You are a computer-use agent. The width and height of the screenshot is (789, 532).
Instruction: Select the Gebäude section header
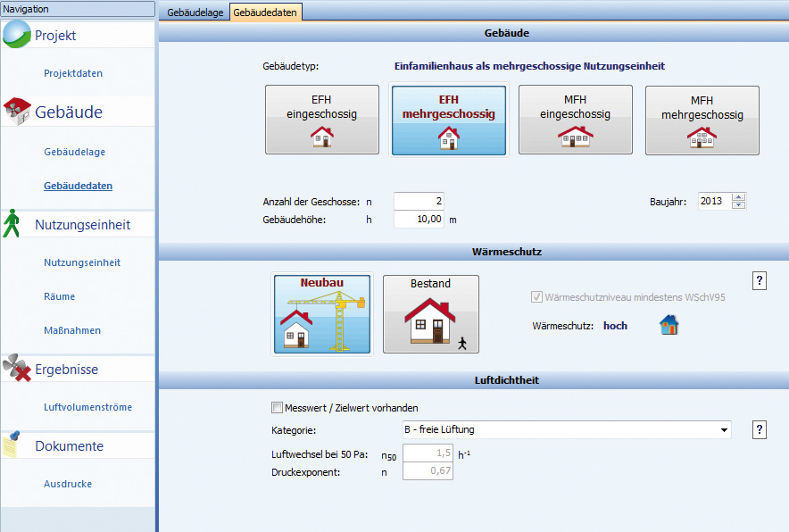click(78, 112)
